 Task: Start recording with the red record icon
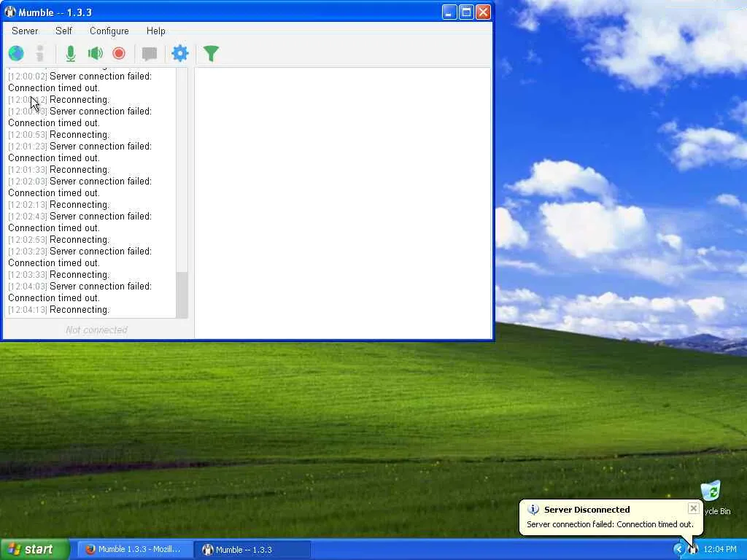point(119,53)
